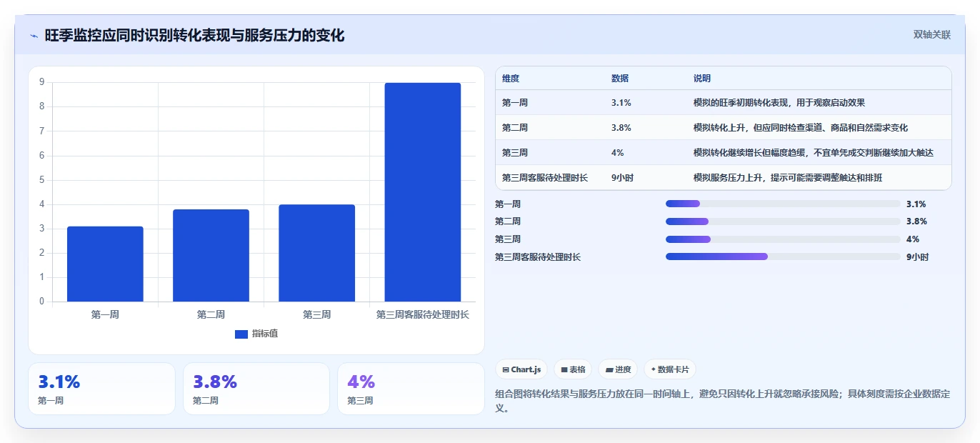This screenshot has width=980, height=443.
Task: Click the 第二周 progress bar
Action: 783,221
